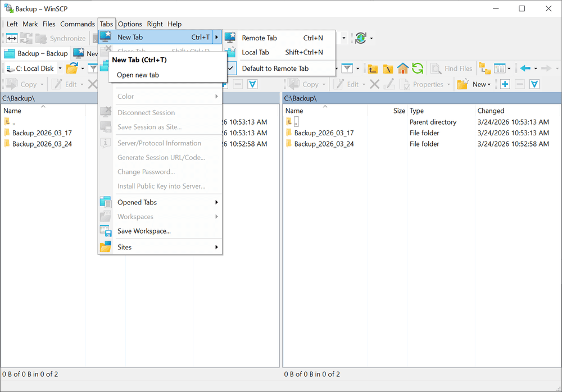Image resolution: width=562 pixels, height=392 pixels.
Task: Select the Parent directory row in right panel
Action: coord(422,122)
